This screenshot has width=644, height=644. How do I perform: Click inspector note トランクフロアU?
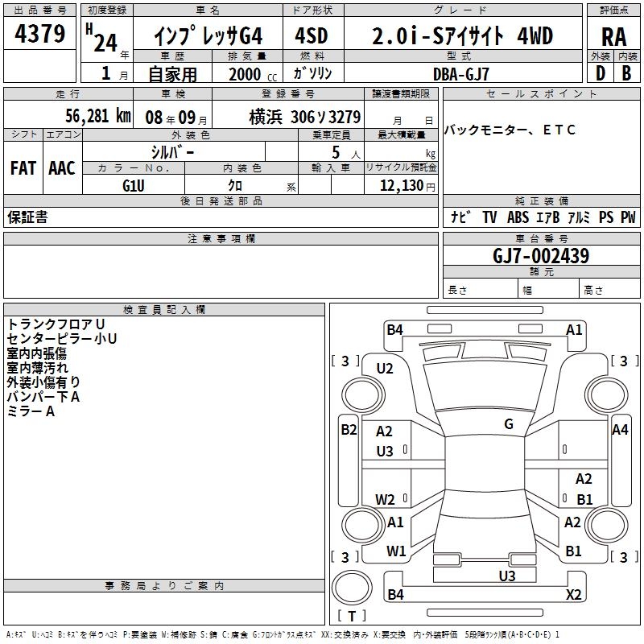[56, 324]
